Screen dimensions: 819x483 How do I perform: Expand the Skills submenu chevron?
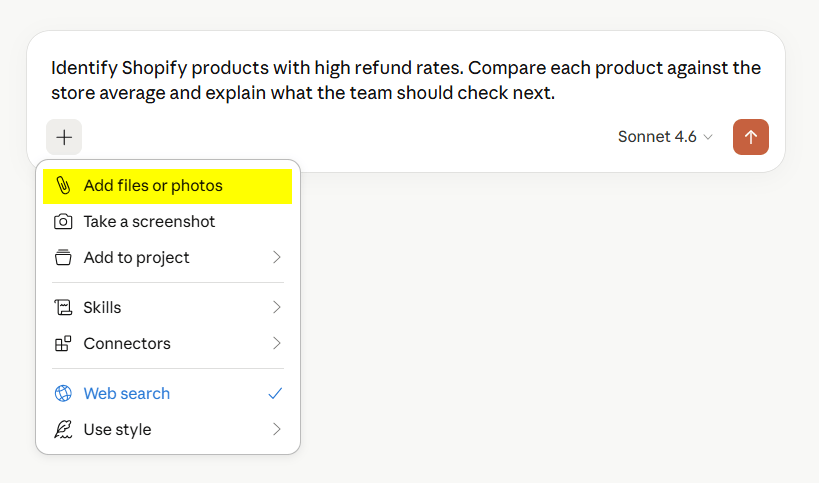(277, 307)
